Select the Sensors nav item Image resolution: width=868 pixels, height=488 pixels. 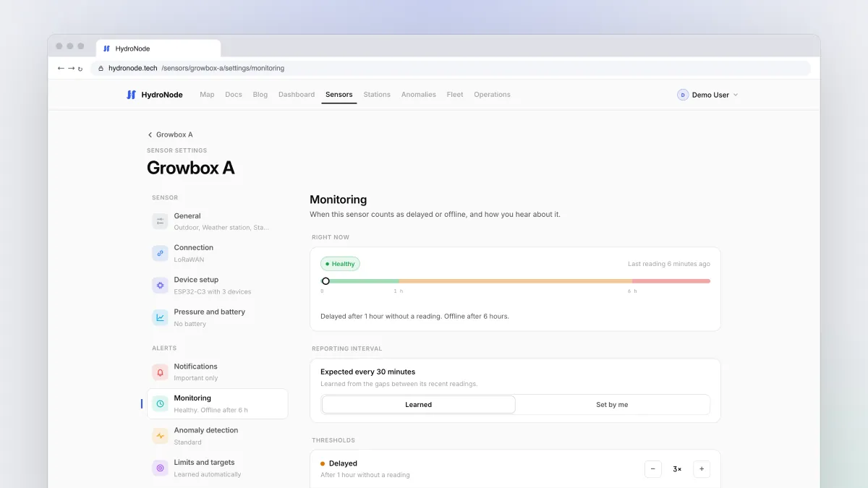point(339,95)
